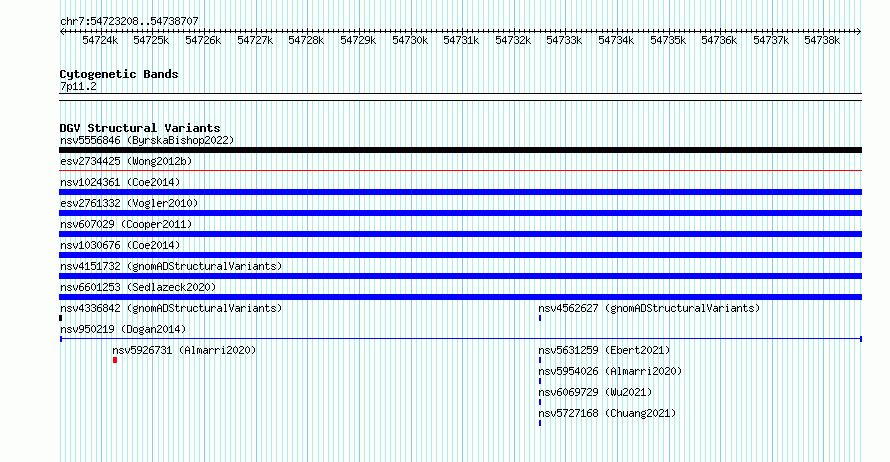890x462 pixels.
Task: Click the chr7:54723208..54738707 coordinate label
Action: point(129,22)
